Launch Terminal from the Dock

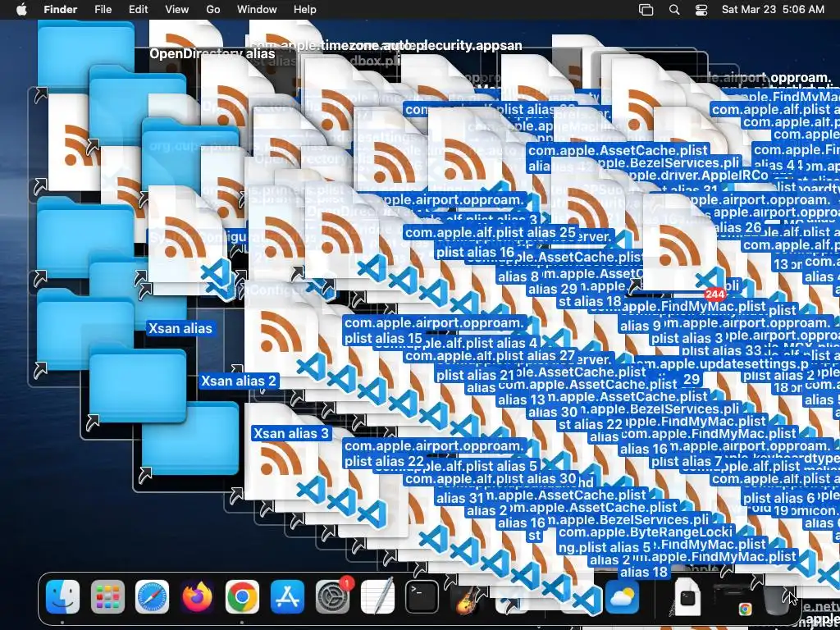coord(422,596)
